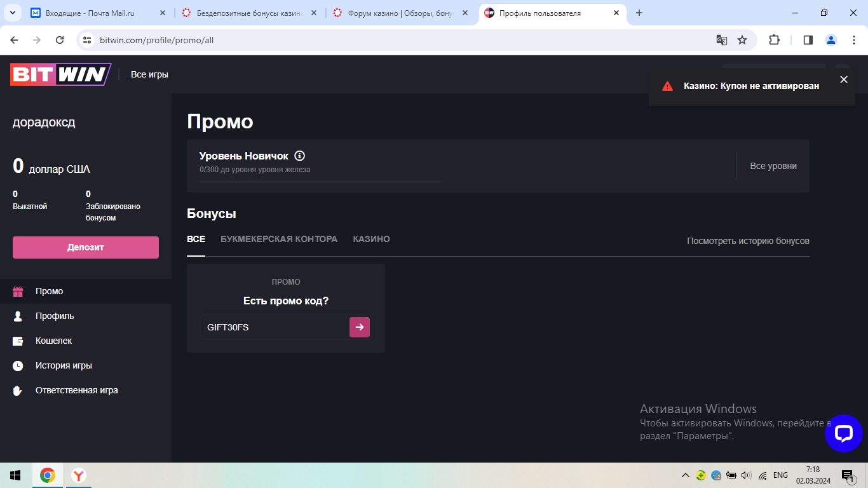Open the Промо gift icon in sidebar

pyautogui.click(x=18, y=292)
